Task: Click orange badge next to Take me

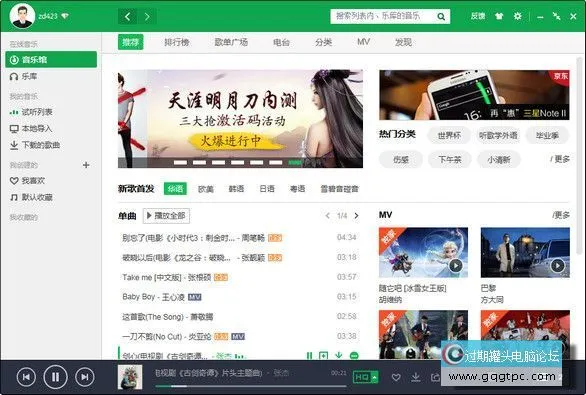Action: 221,278
